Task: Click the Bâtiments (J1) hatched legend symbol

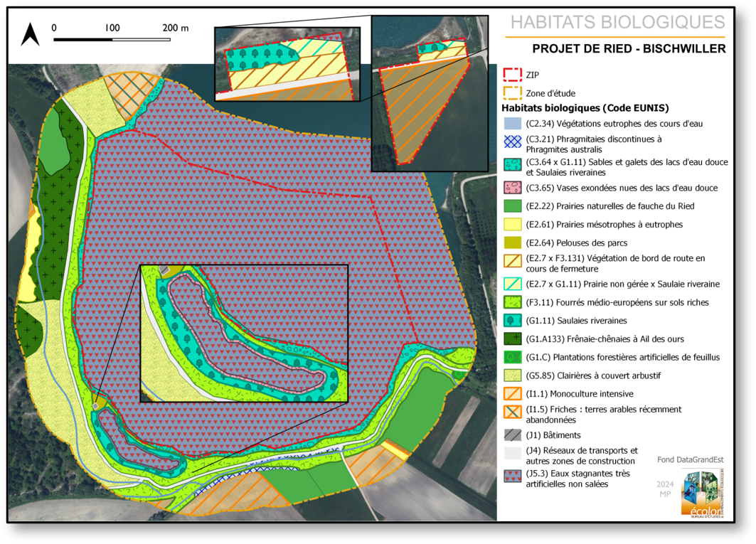Action: click(513, 435)
